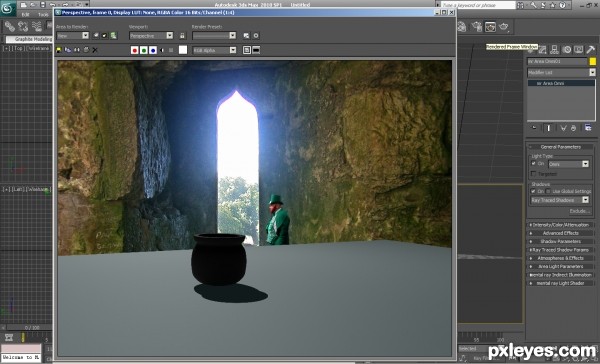The image size is (600, 364).
Task: Click the Rendered Frame Window toolbar icon
Action: [490, 26]
